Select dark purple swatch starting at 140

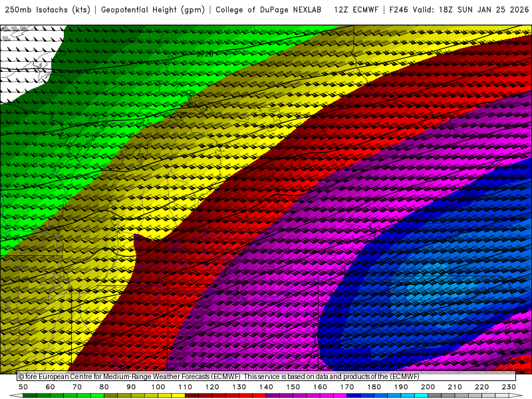click(x=273, y=396)
